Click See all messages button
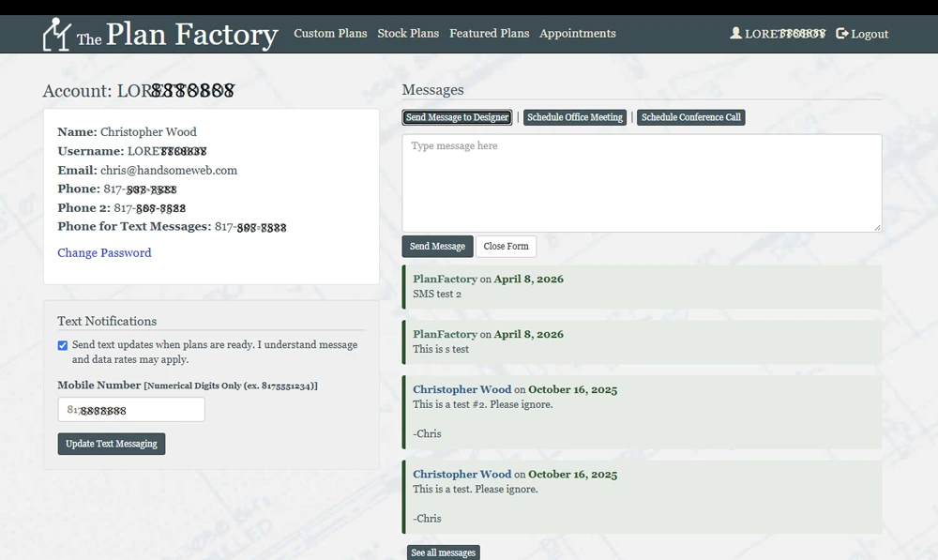 444,552
